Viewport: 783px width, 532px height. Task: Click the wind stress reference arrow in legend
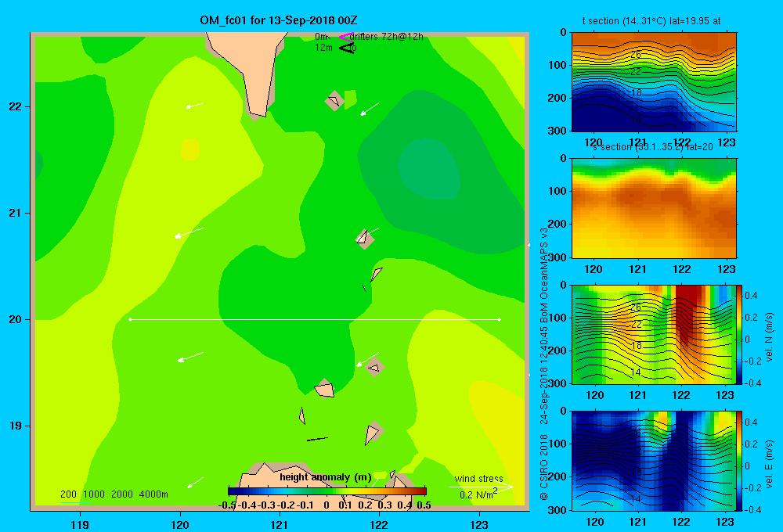point(482,487)
